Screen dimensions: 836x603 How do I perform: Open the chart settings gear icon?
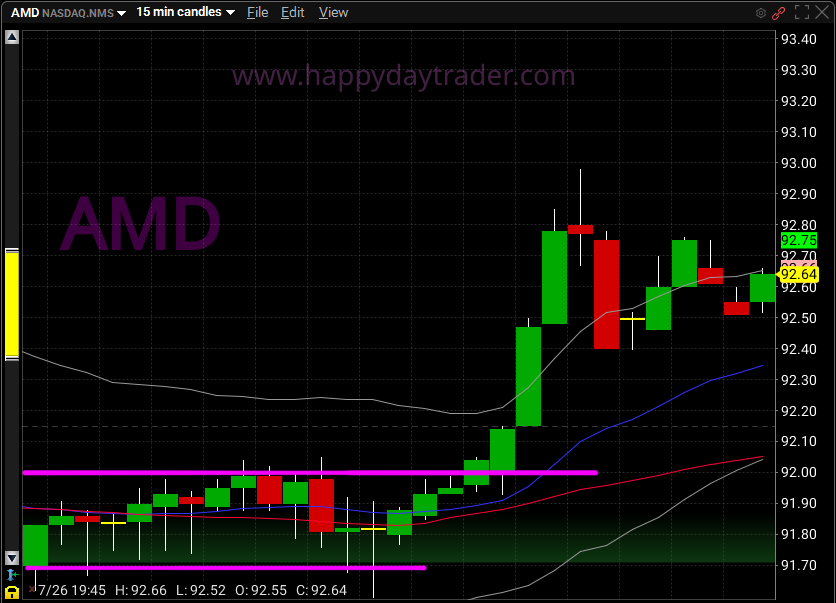(761, 13)
